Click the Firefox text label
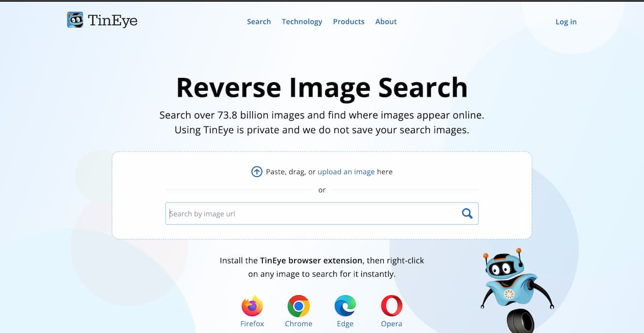The height and width of the screenshot is (333, 644). coord(252,324)
